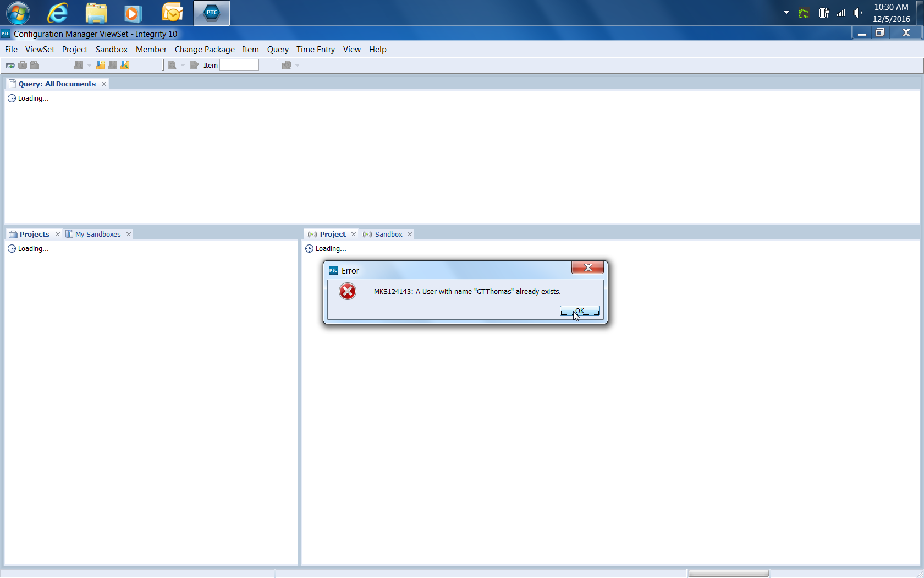This screenshot has height=578, width=924.
Task: Open the Time Entry menu
Action: [x=315, y=50]
